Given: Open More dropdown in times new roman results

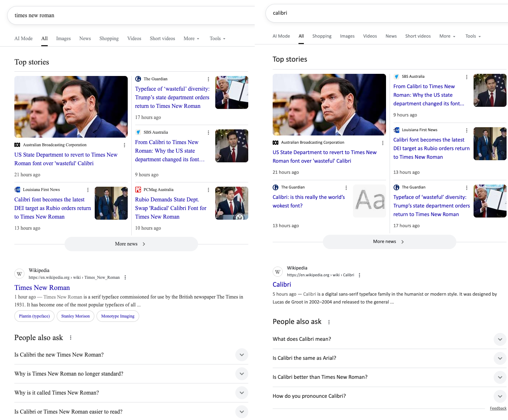Looking at the screenshot, I should [x=191, y=39].
